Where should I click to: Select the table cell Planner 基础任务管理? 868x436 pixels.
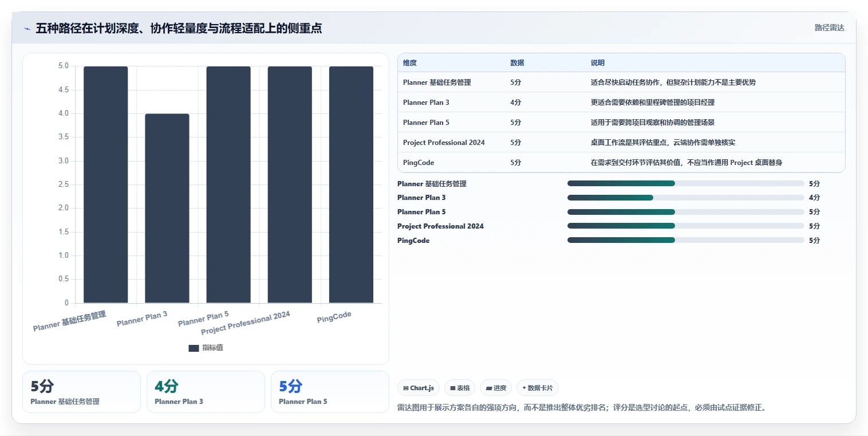point(437,83)
